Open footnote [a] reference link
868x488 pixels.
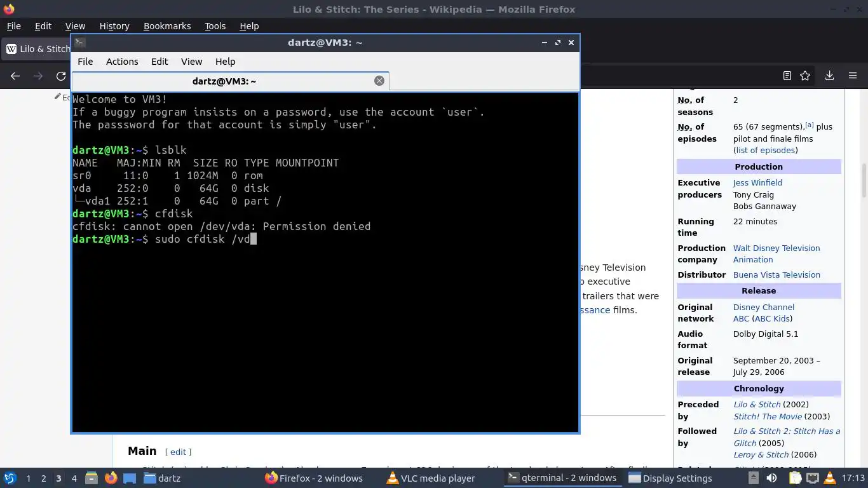click(x=810, y=125)
